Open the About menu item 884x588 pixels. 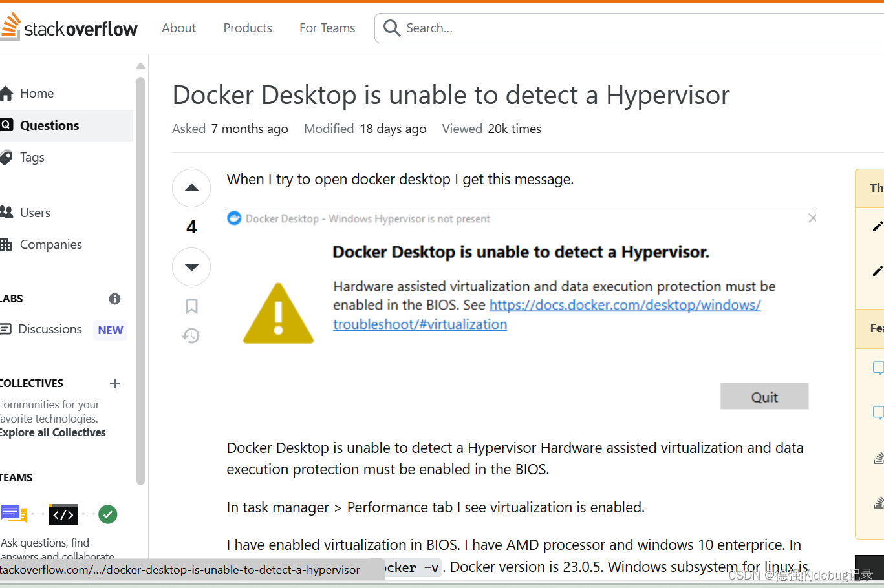pyautogui.click(x=179, y=28)
